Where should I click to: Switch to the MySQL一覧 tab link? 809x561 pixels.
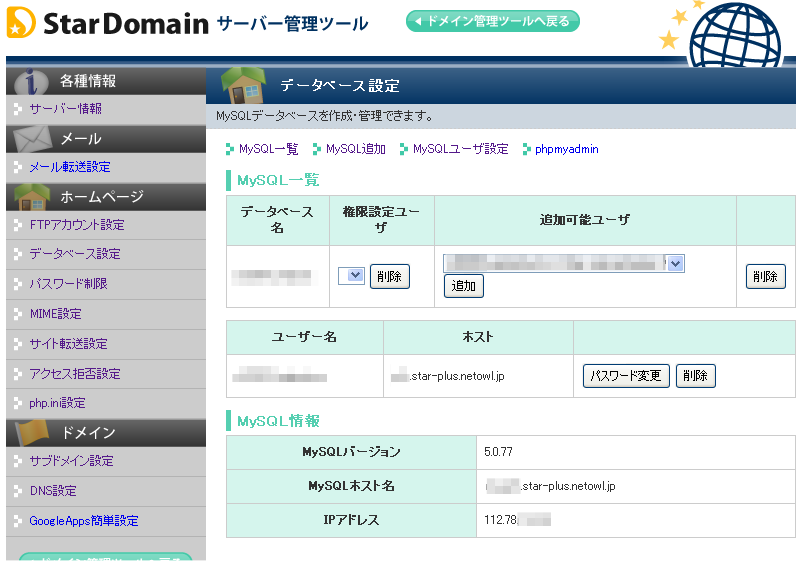tap(268, 149)
